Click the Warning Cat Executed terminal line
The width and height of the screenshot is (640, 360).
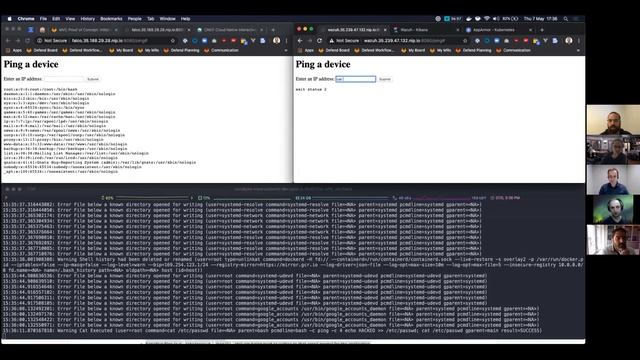pyautogui.click(x=272, y=331)
